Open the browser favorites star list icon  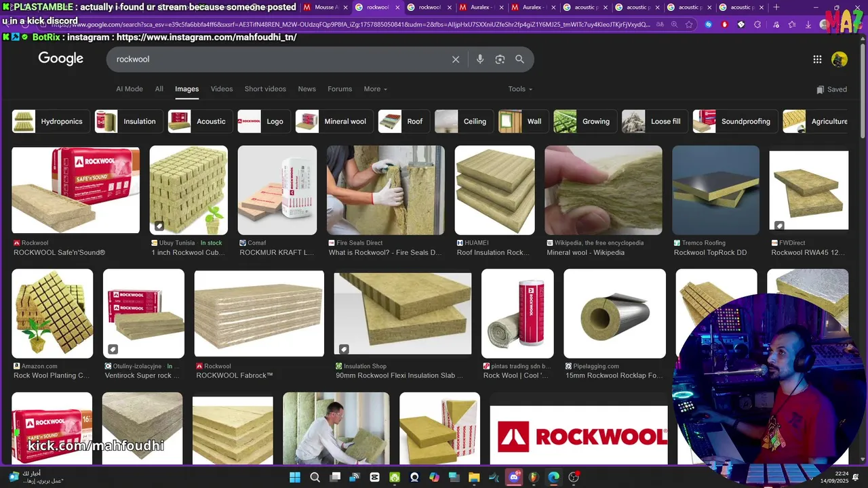[791, 24]
